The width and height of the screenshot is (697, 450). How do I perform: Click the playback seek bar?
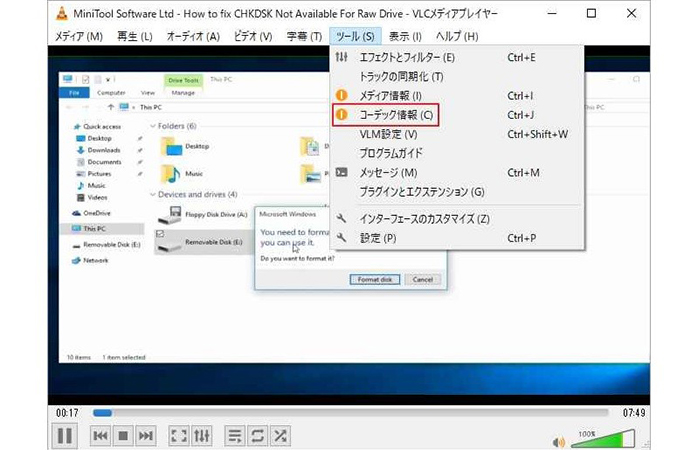(350, 413)
